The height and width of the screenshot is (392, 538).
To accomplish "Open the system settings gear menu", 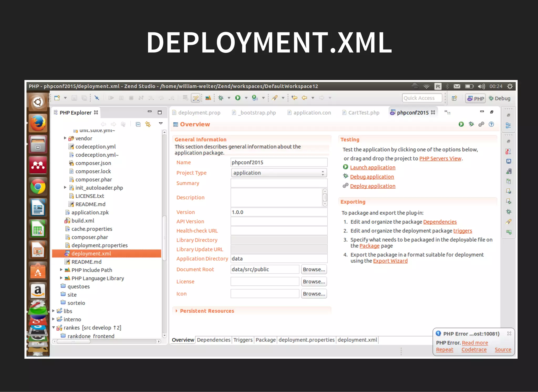I will click(510, 86).
